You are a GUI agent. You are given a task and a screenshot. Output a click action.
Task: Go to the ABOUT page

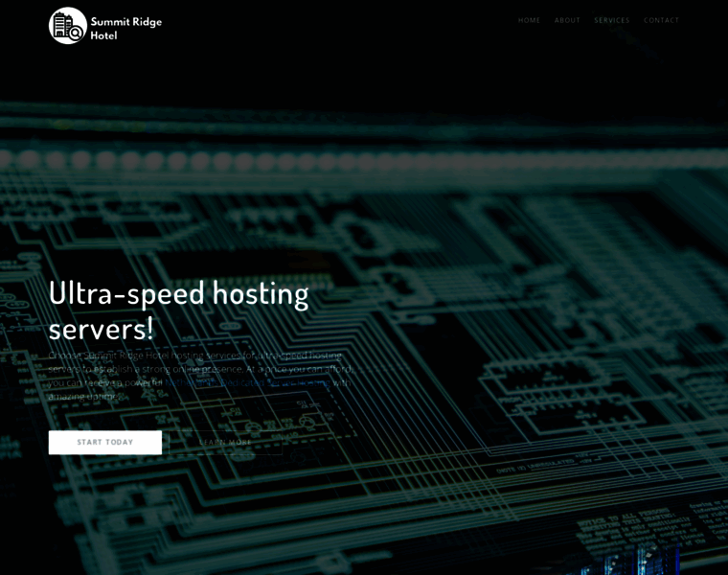(567, 20)
